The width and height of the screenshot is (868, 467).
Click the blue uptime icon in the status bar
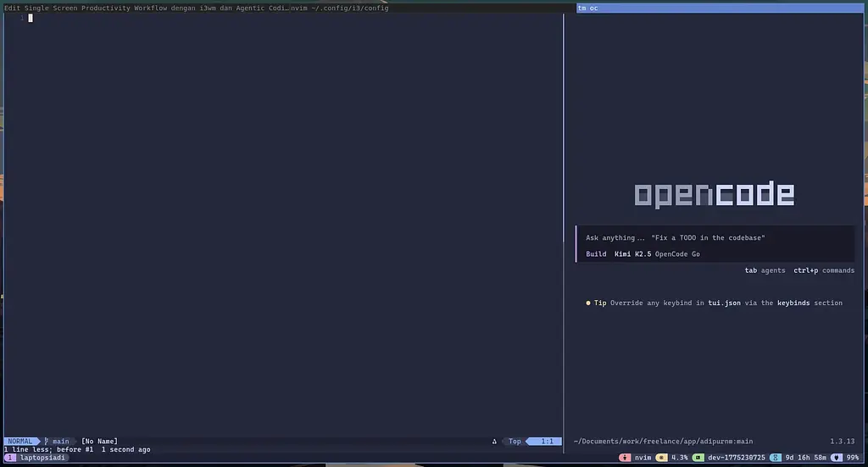[775, 458]
